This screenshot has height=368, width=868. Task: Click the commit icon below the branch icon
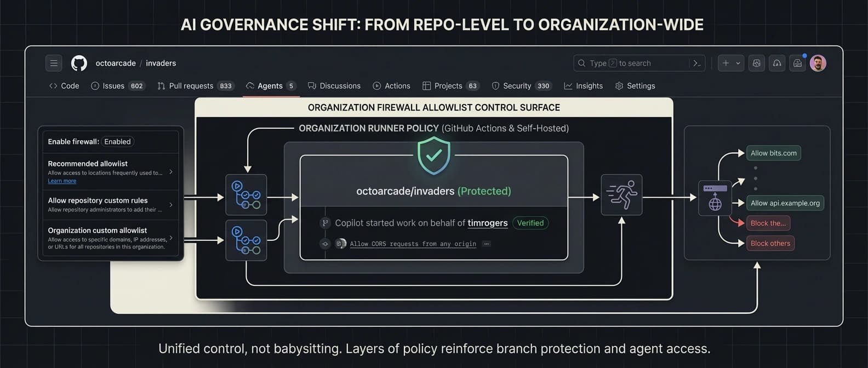point(325,244)
